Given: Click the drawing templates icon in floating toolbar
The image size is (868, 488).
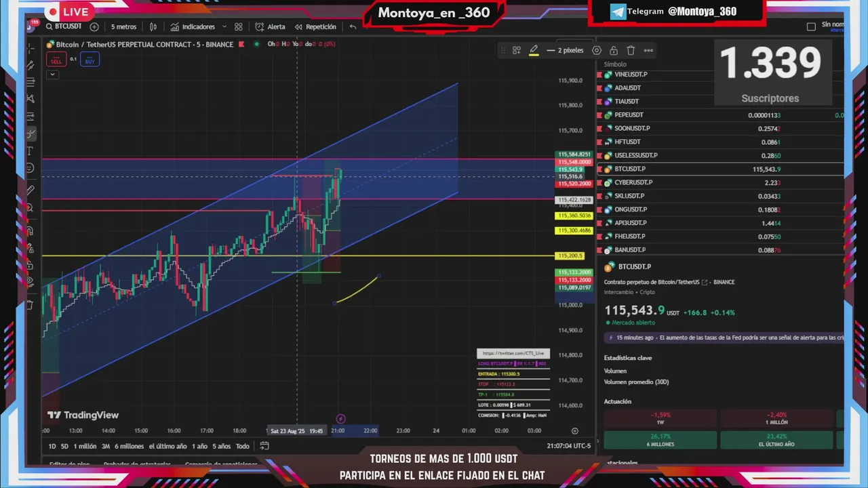Looking at the screenshot, I should tap(517, 50).
